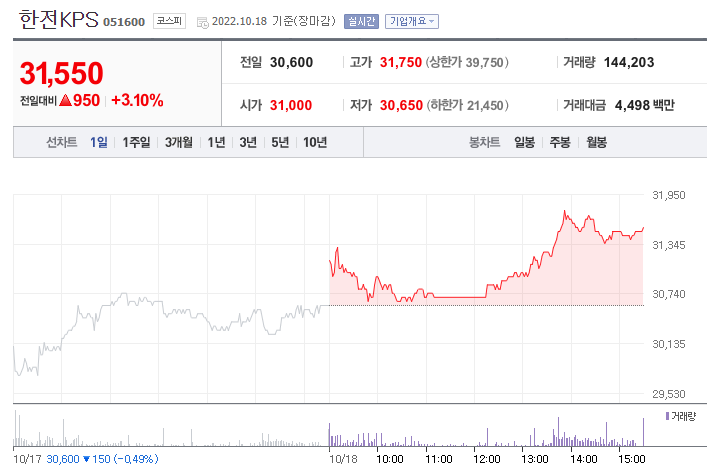This screenshot has width=707, height=476.
Task: Show the 10년 line chart
Action: [315, 142]
